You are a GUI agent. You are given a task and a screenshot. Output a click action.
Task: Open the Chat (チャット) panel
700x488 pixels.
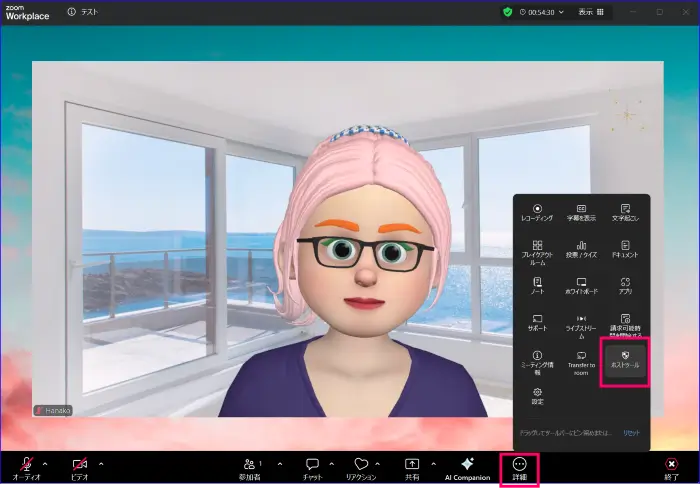tap(312, 467)
